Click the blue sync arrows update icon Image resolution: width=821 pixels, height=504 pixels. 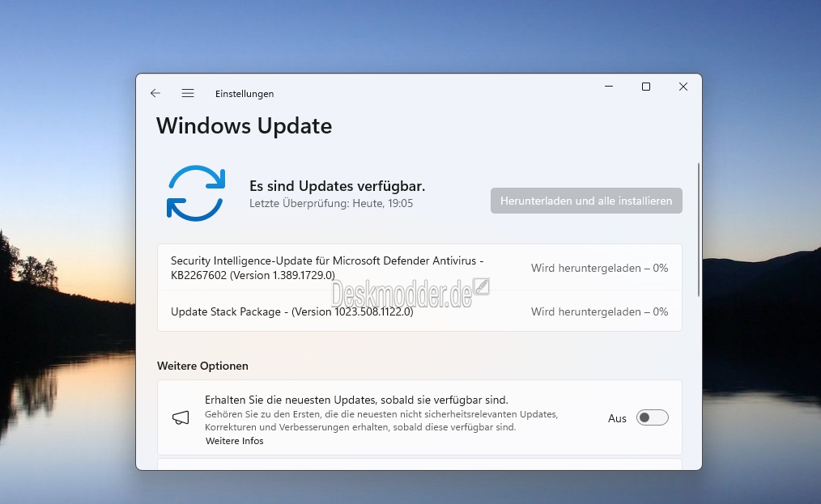(196, 193)
